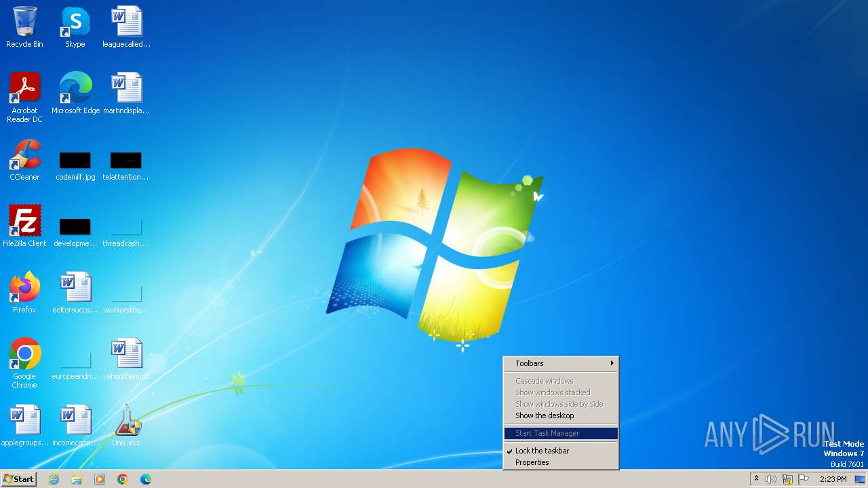868x488 pixels.
Task: Select the editorsucce Word document
Action: click(x=75, y=293)
